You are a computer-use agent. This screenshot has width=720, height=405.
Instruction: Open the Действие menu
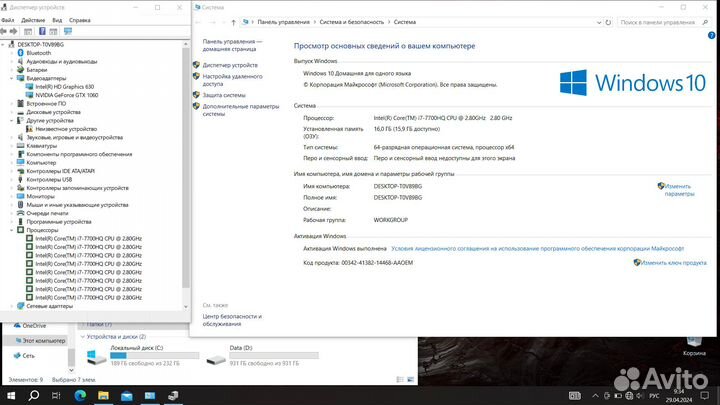(33, 20)
